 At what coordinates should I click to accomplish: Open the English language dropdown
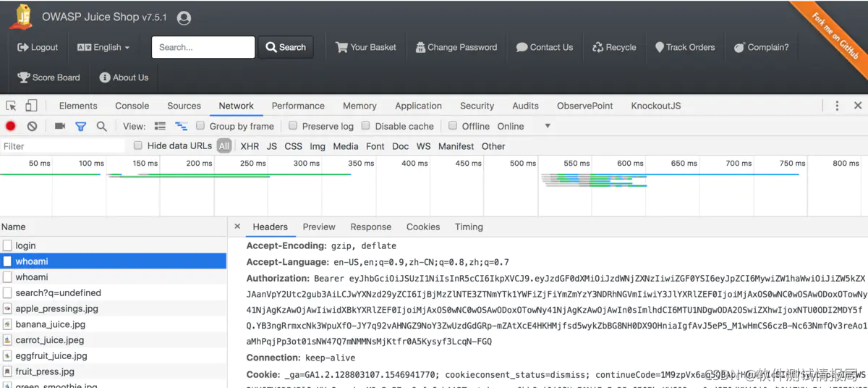coord(103,47)
